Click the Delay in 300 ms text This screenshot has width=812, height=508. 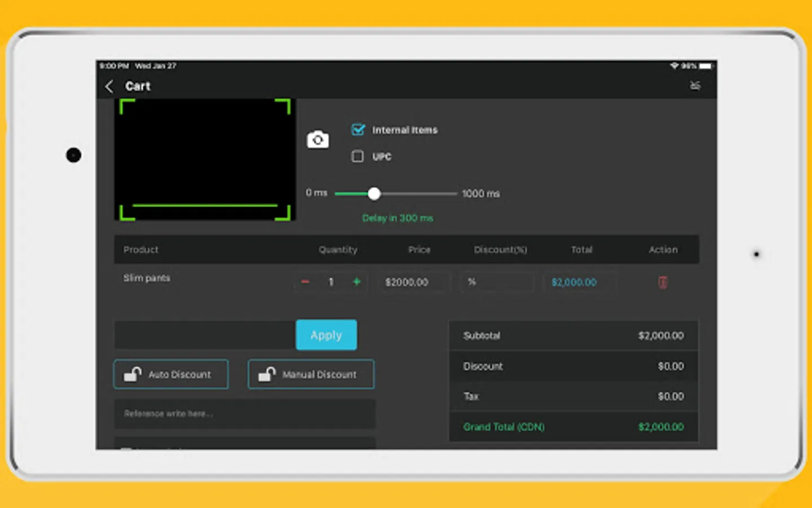pyautogui.click(x=398, y=218)
